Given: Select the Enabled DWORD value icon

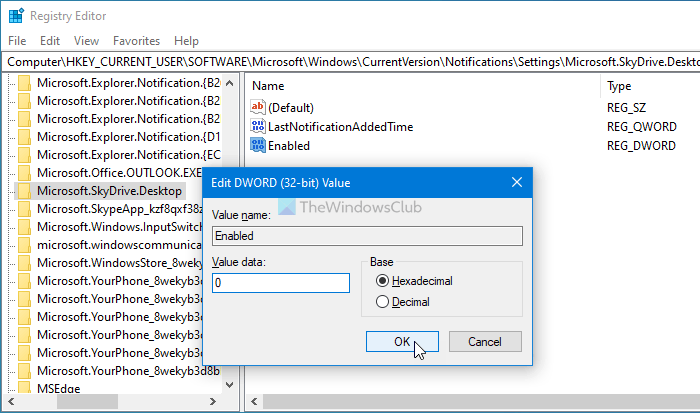Looking at the screenshot, I should point(258,146).
